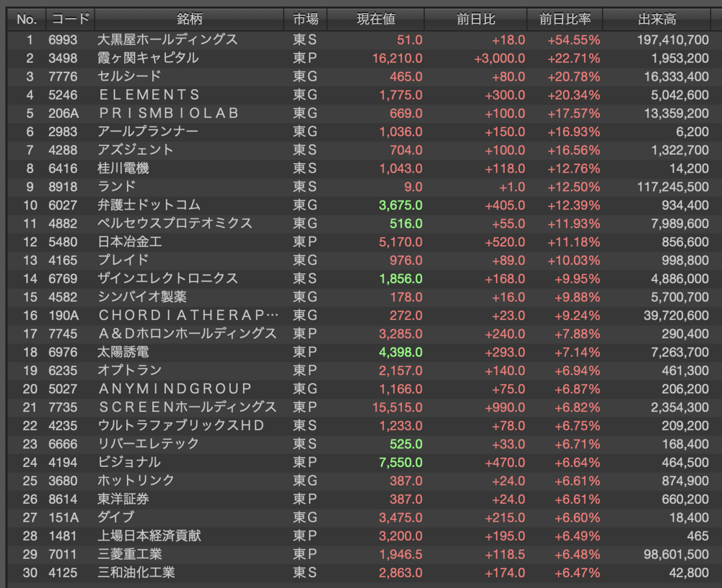The width and height of the screenshot is (722, 588).
Task: Sort table by 銘柄 column header
Action: tap(189, 19)
